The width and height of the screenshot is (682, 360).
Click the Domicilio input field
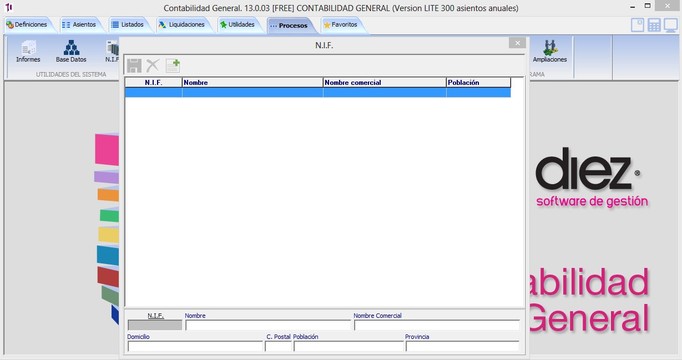[195, 347]
